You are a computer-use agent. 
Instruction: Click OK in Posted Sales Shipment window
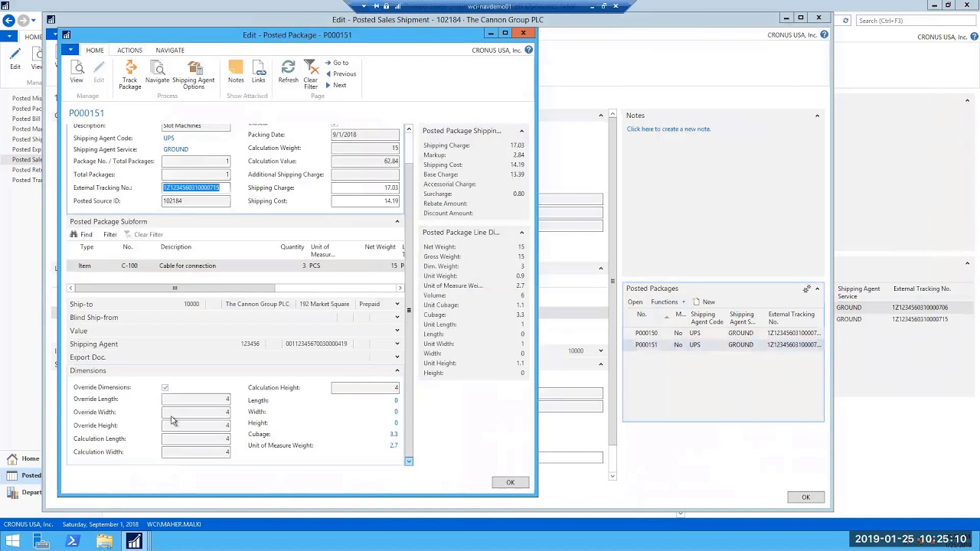pyautogui.click(x=805, y=497)
